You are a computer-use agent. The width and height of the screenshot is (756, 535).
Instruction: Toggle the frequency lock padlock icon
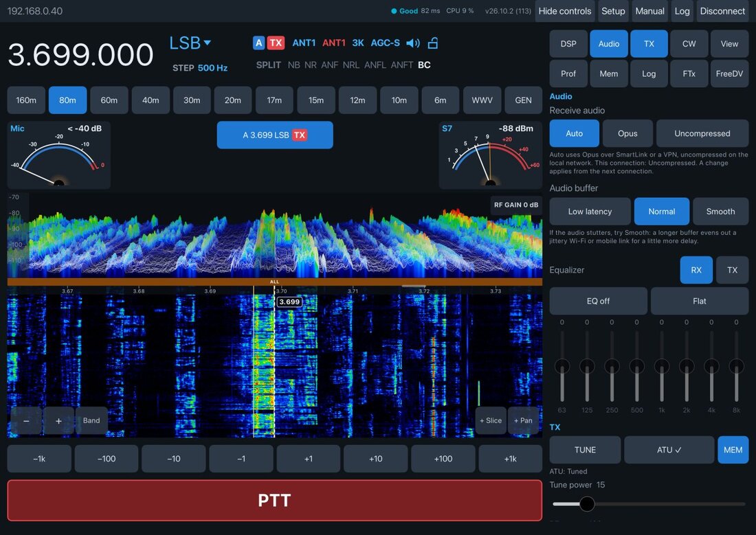pyautogui.click(x=433, y=43)
